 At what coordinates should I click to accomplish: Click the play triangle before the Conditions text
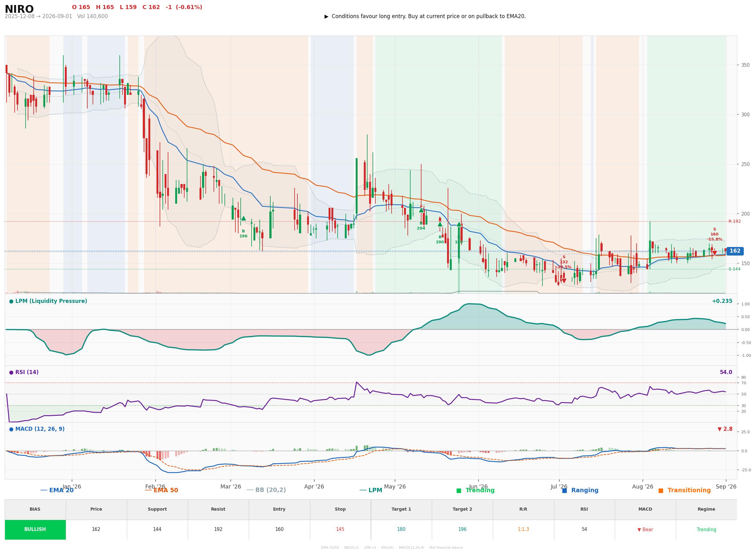click(x=326, y=17)
